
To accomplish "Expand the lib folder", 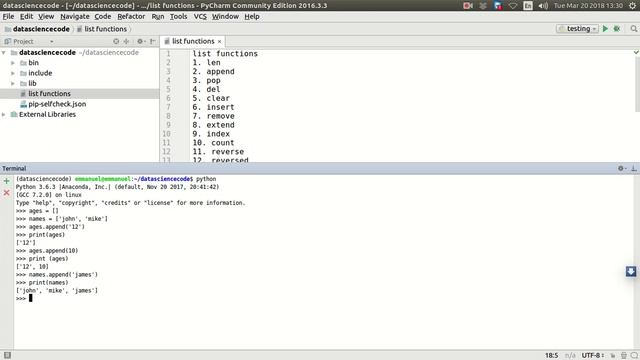I will [x=13, y=83].
